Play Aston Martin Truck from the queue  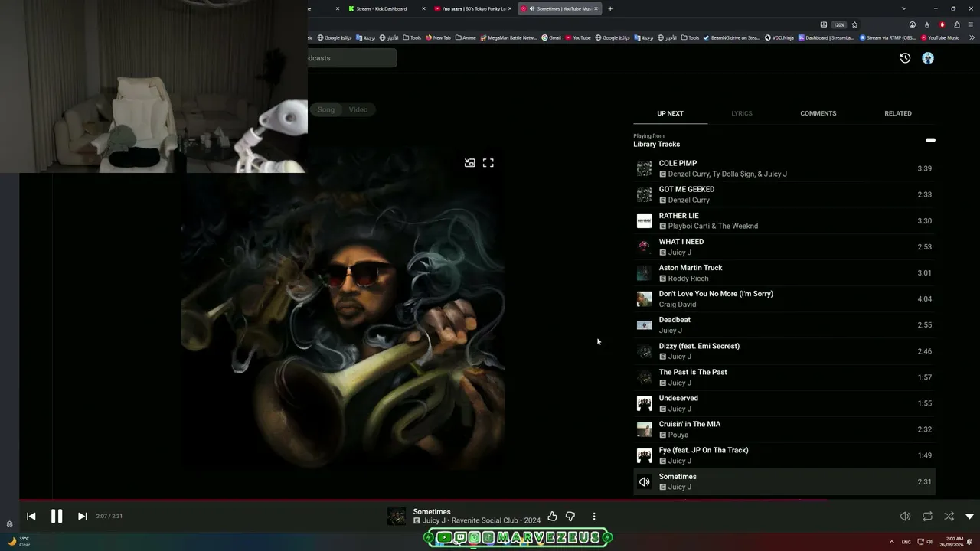click(784, 272)
